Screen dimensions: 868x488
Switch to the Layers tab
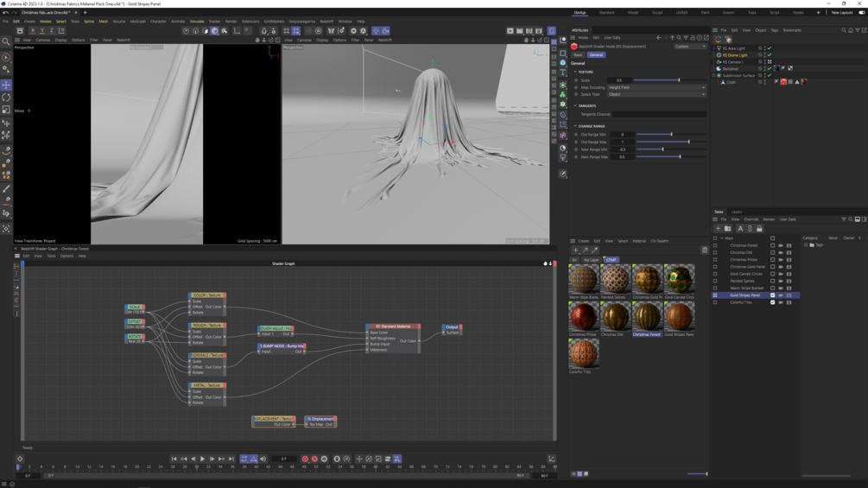(736, 212)
